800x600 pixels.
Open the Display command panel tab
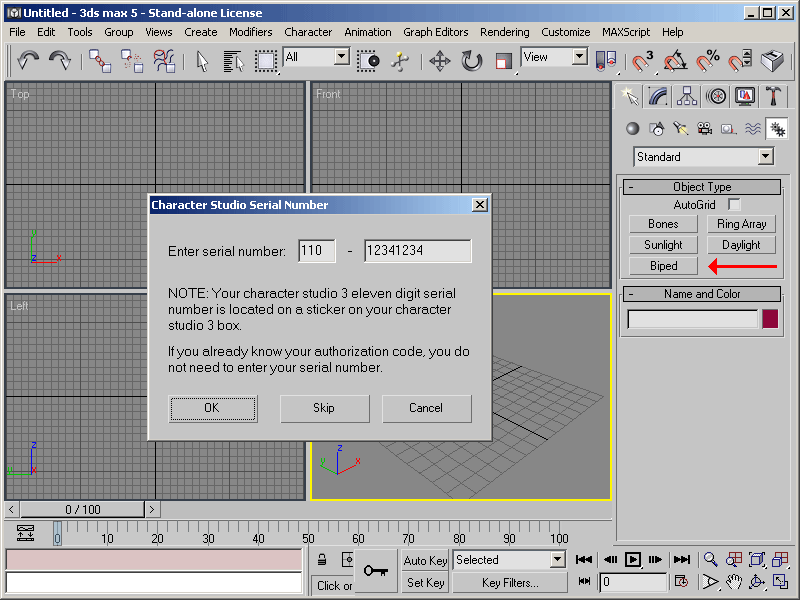[x=745, y=96]
